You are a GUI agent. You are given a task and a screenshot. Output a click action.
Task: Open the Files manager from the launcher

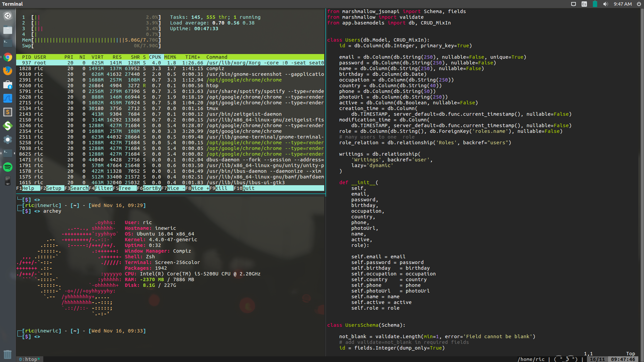pos(8,30)
